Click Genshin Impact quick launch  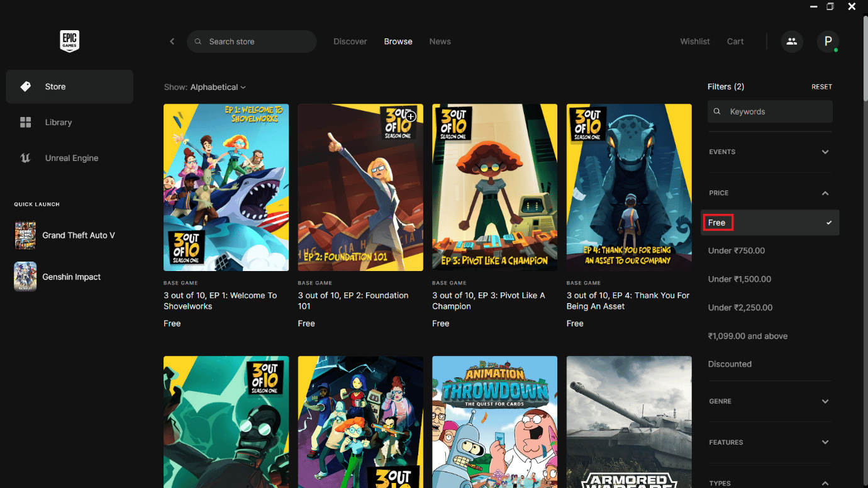coord(72,277)
